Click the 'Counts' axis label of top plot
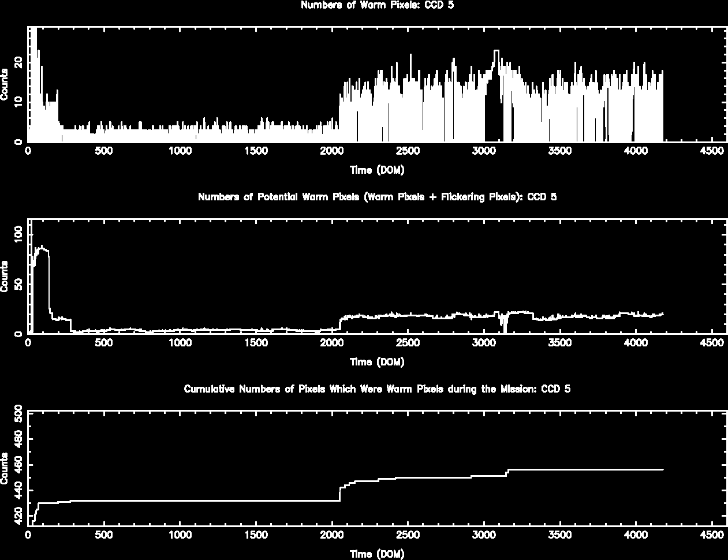Viewport: 728px width, 560px height. coord(5,84)
